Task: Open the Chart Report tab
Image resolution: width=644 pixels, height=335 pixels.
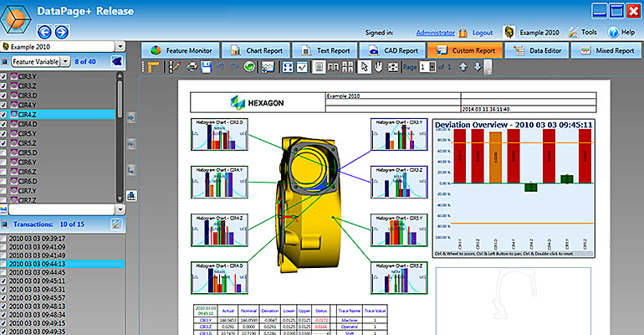Action: pos(257,50)
